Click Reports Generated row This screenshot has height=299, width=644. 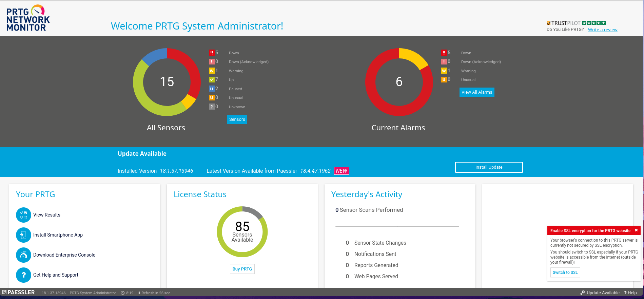(x=372, y=265)
